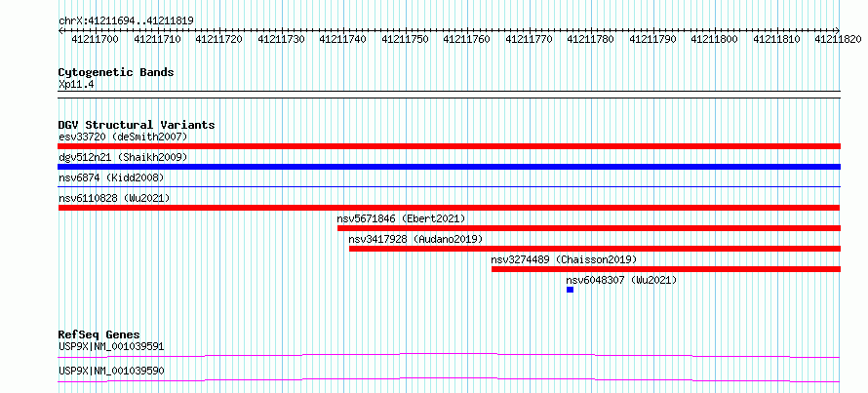The height and width of the screenshot is (393, 868).
Task: Click the chrX:41211694..41211819 region label
Action: click(x=126, y=21)
